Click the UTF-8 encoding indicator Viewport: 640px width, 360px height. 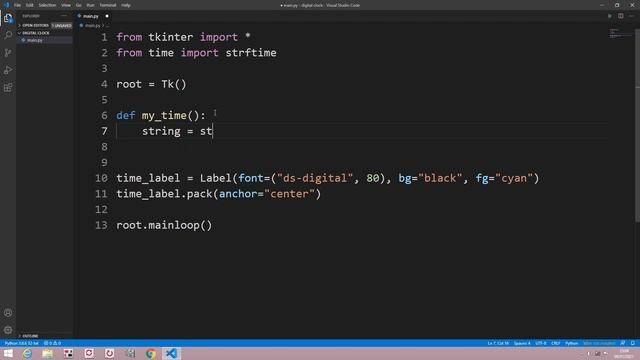pyautogui.click(x=541, y=343)
